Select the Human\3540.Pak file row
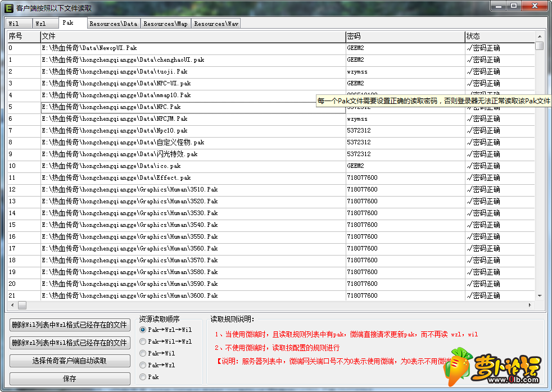Image resolution: width=552 pixels, height=392 pixels. (x=271, y=225)
